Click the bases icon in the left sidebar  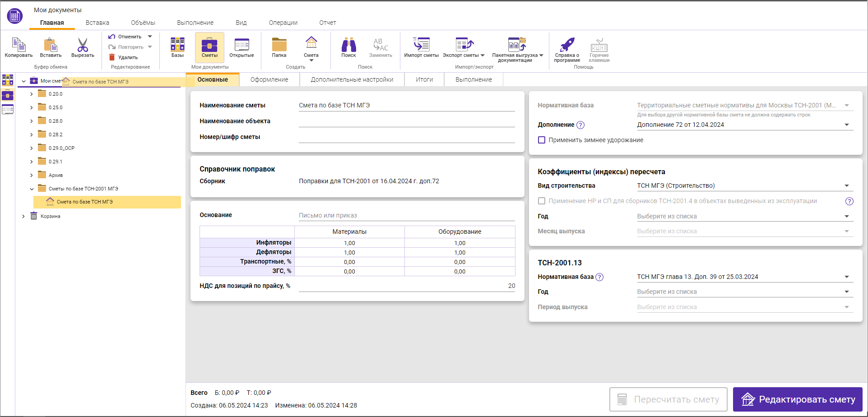tap(8, 80)
